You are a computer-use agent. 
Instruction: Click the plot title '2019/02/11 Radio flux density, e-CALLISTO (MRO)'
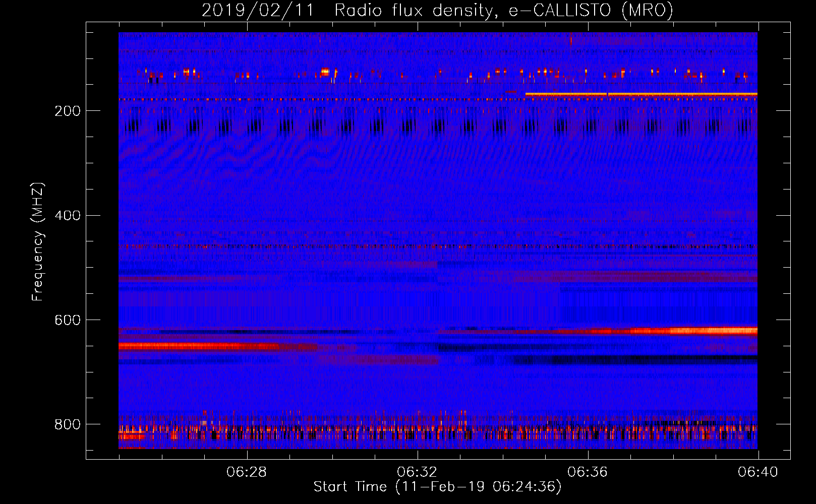[437, 10]
